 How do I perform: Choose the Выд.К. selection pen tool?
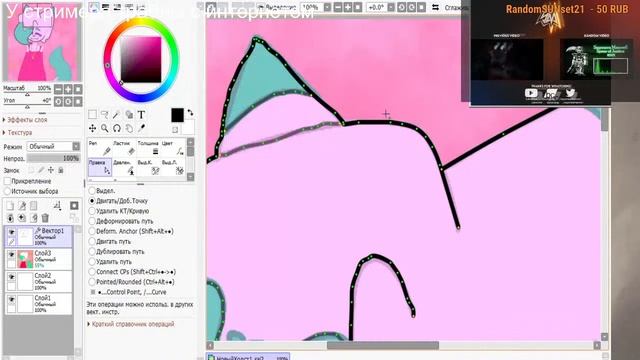[x=149, y=167]
